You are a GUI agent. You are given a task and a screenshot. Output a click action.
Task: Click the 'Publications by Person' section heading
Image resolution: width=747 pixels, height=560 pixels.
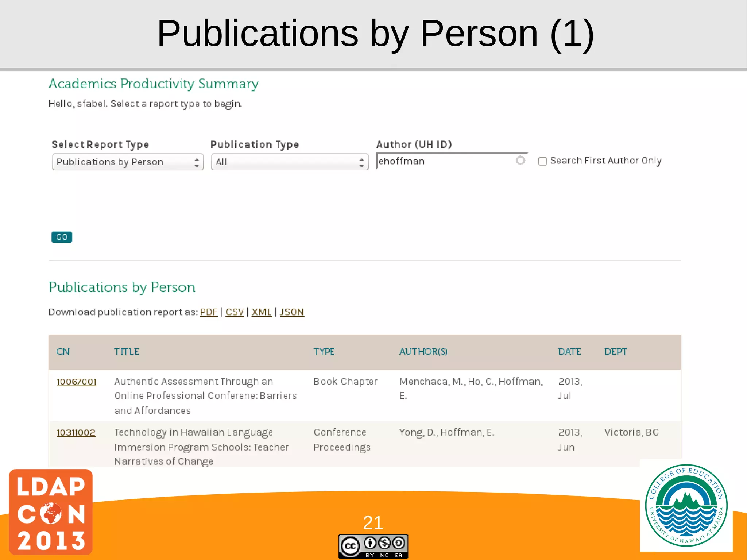pyautogui.click(x=122, y=287)
